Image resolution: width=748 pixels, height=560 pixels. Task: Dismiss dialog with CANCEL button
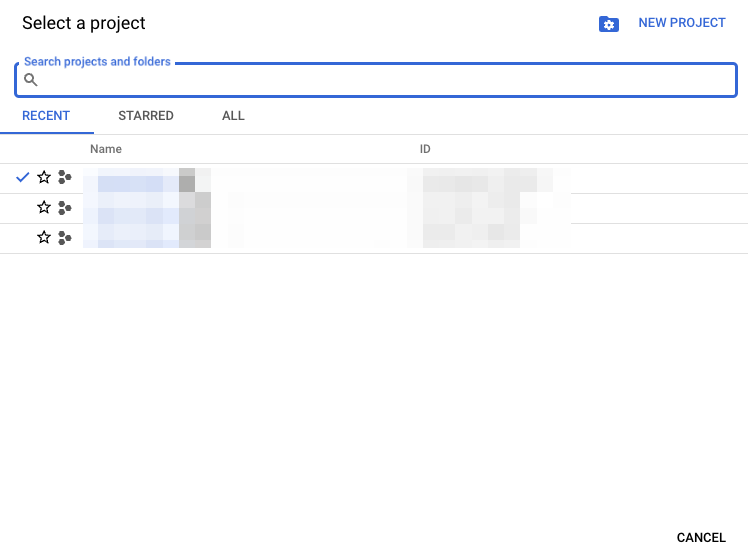point(701,537)
